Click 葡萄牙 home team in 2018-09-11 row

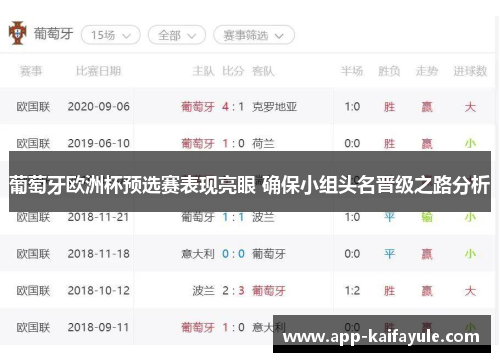[198, 327]
